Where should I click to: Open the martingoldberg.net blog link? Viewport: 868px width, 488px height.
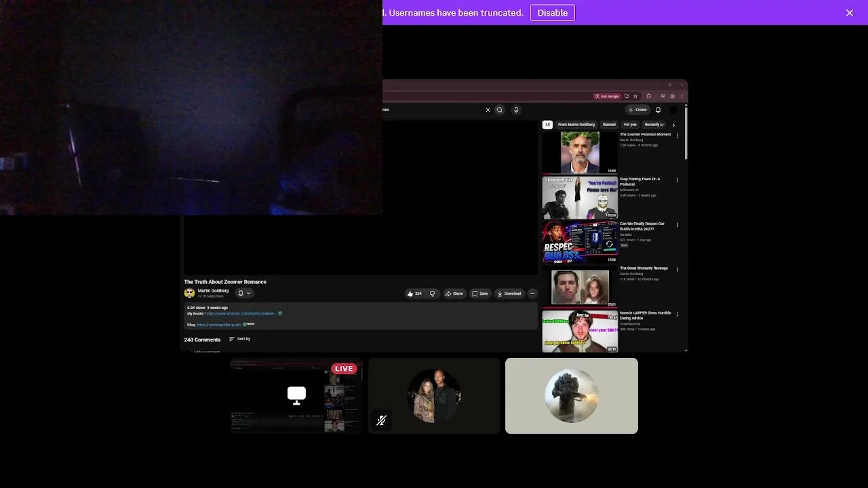click(219, 325)
